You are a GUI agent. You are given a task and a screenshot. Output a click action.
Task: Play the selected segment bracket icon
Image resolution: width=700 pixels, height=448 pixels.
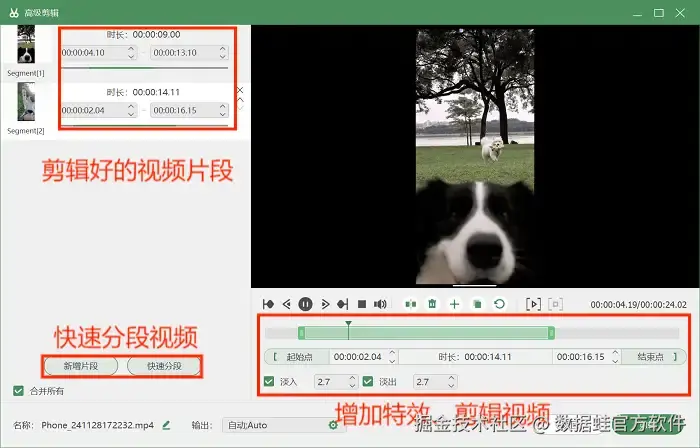533,304
